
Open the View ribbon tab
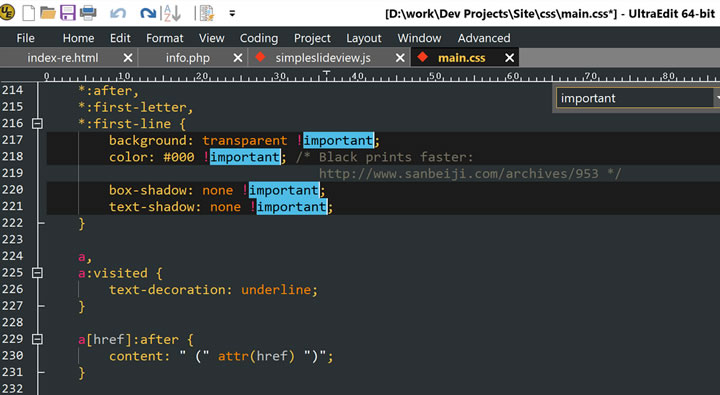pos(212,38)
